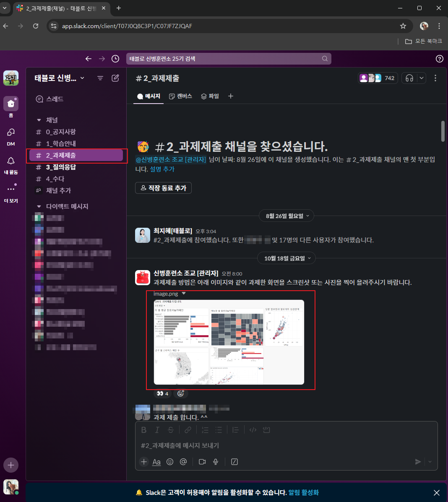Compose a new message with the pencil icon

pyautogui.click(x=115, y=78)
